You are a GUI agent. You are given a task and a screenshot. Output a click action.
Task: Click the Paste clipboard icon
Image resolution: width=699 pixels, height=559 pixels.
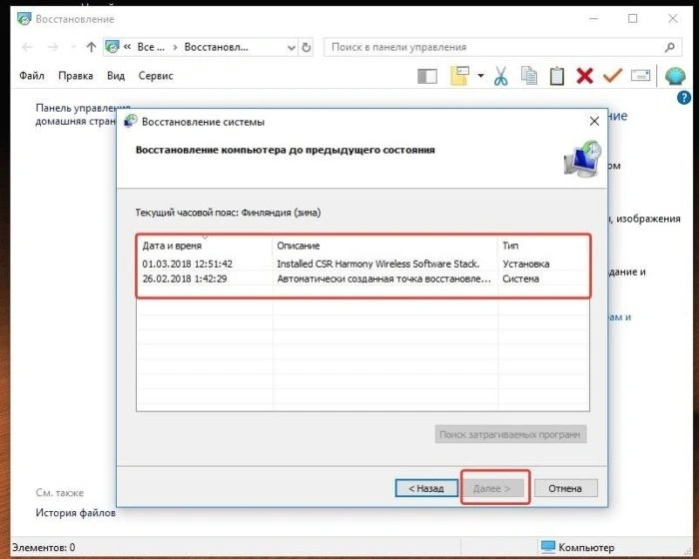[557, 76]
